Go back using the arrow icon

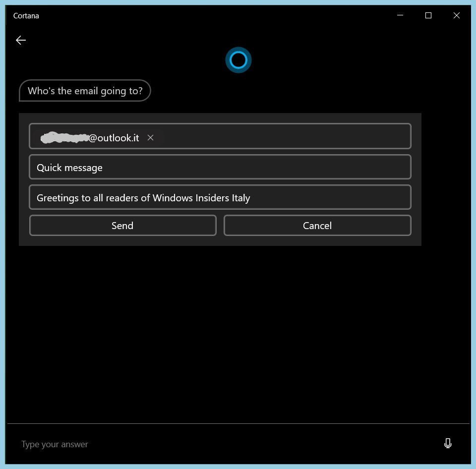click(x=21, y=40)
